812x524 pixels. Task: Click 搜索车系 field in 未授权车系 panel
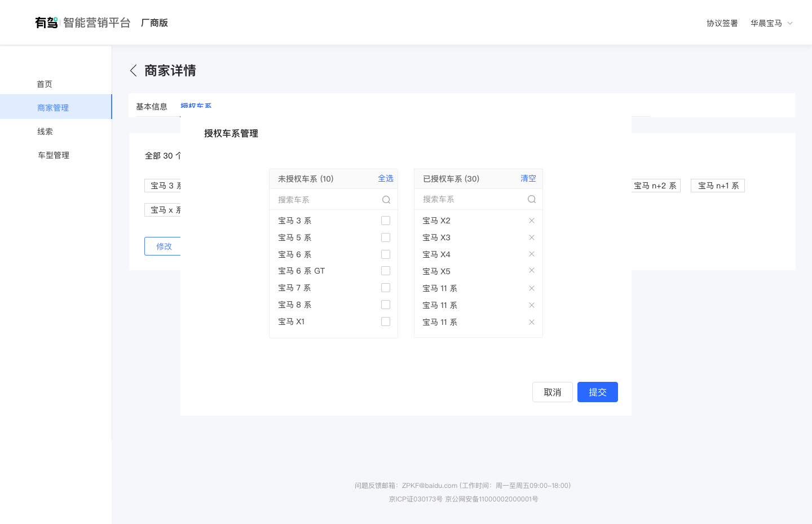(x=333, y=200)
